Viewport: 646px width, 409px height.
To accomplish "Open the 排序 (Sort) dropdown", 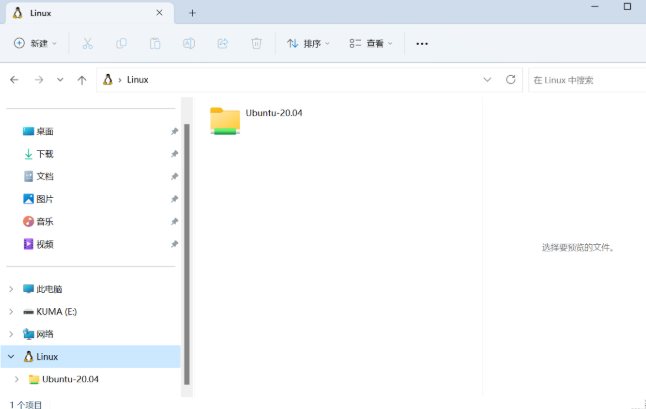I will [308, 43].
